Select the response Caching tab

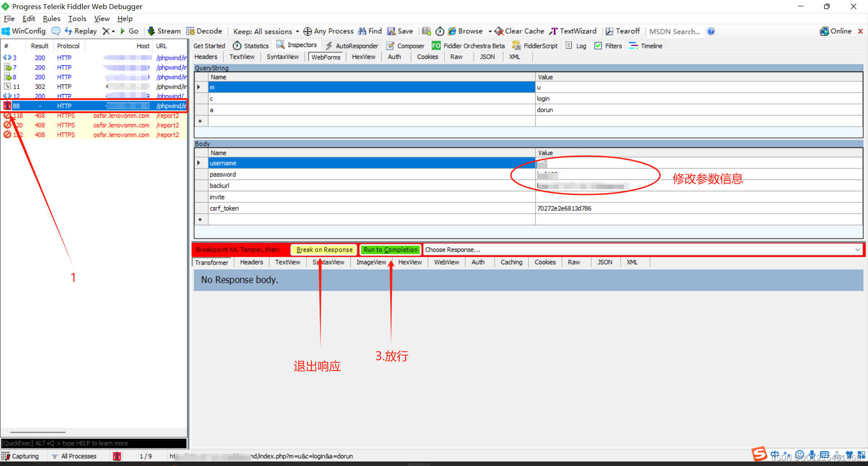(x=511, y=262)
